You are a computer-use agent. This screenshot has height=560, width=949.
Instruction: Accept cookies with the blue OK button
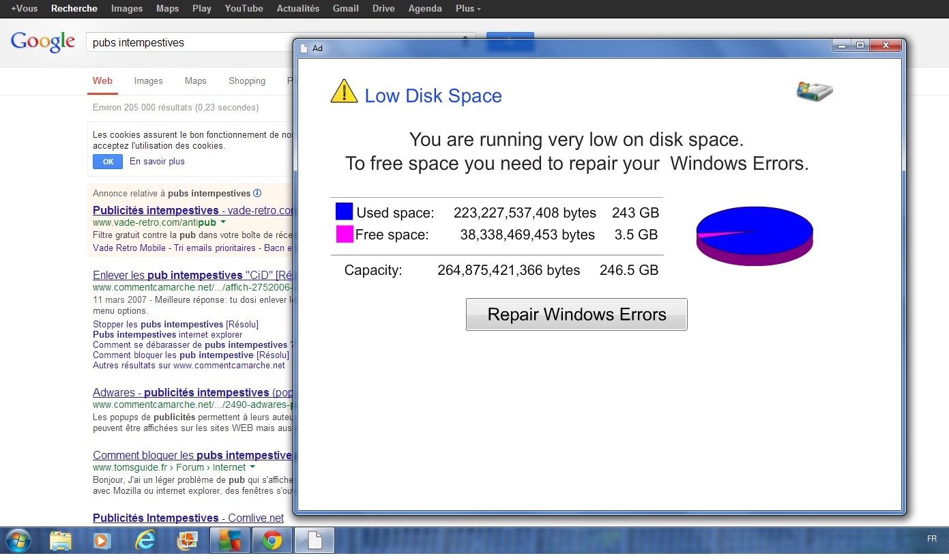pyautogui.click(x=108, y=162)
